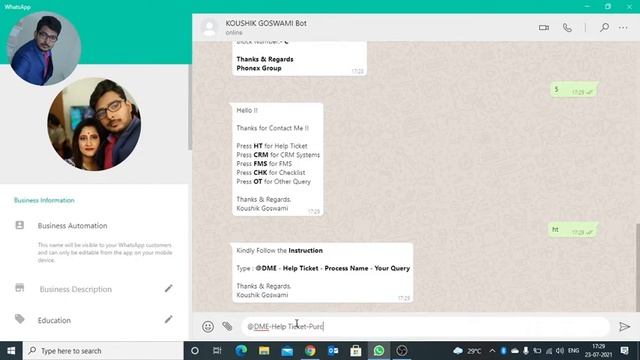Attach a file with the paperclip
This screenshot has width=640, height=360.
coord(227,326)
